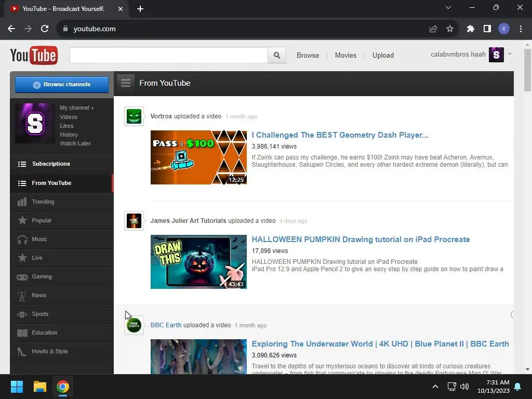Toggle Chrome side panel icon
Image resolution: width=532 pixels, height=399 pixels.
click(487, 29)
